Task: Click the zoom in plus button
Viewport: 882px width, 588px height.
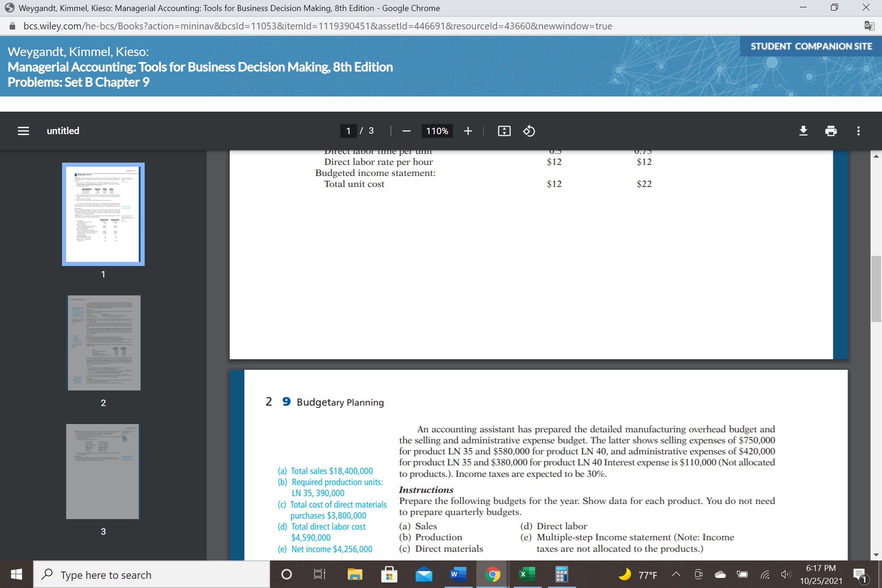Action: coord(468,131)
